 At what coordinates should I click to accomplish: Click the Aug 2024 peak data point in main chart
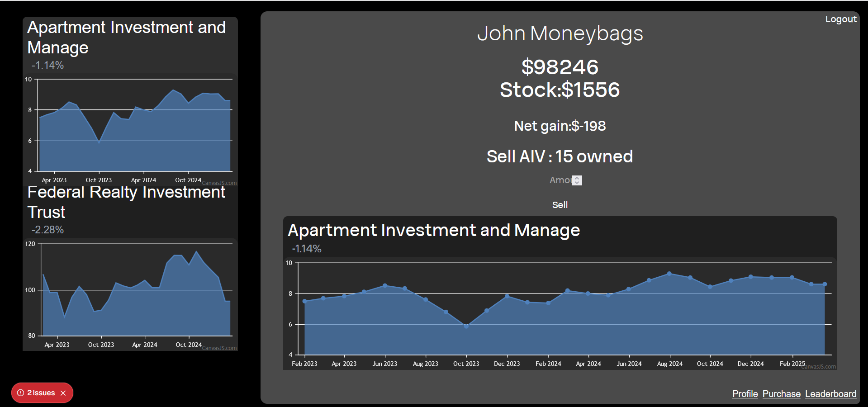click(669, 274)
